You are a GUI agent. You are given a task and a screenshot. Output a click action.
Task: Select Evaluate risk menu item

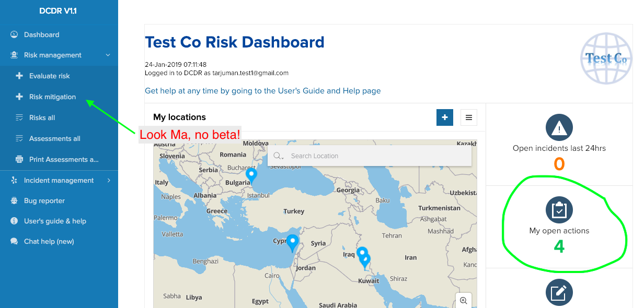[x=50, y=76]
